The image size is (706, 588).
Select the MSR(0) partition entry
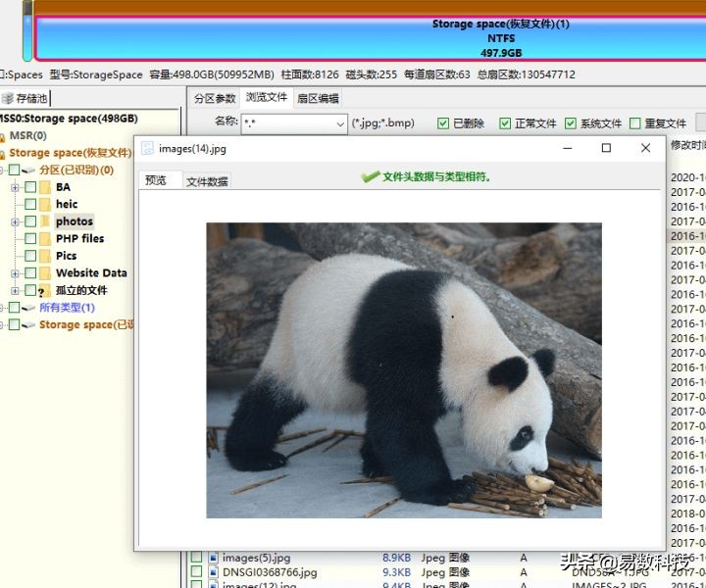(27, 135)
